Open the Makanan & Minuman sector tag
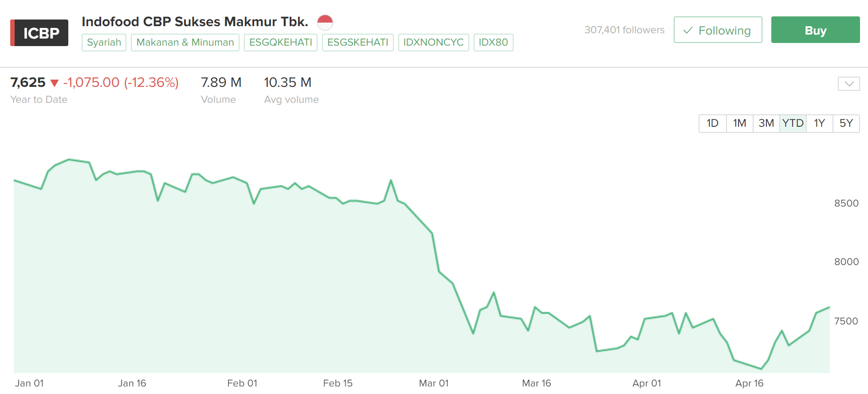Screen dimensions: 868x394 [185, 43]
